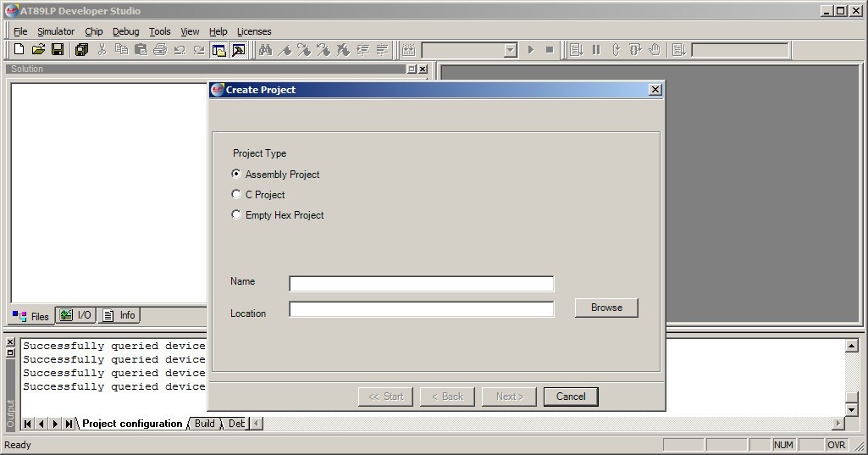This screenshot has height=455, width=868.
Task: Switch to the Files tab
Action: pos(31,316)
